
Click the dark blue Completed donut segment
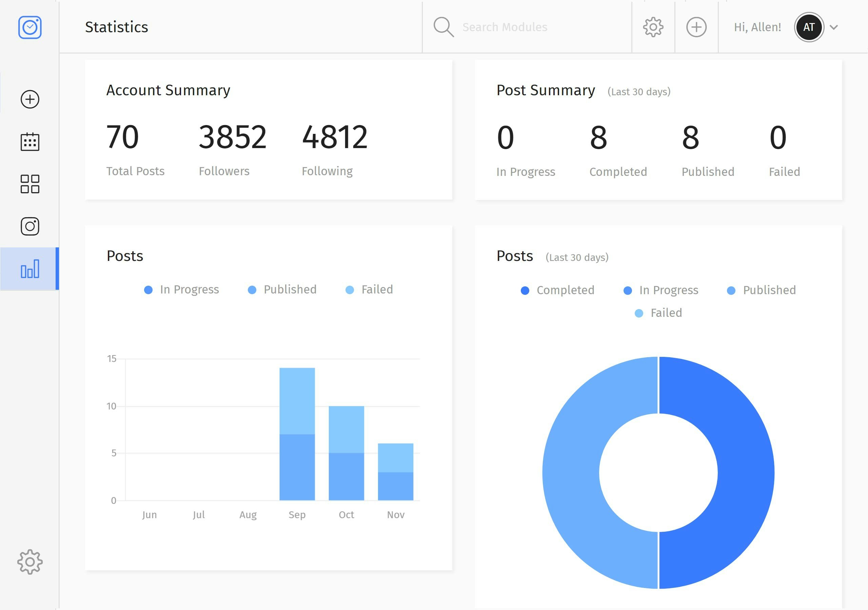[x=745, y=472]
